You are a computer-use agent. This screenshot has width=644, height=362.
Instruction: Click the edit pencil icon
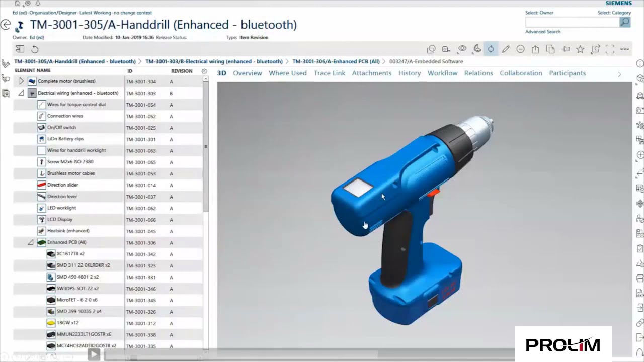click(x=506, y=49)
